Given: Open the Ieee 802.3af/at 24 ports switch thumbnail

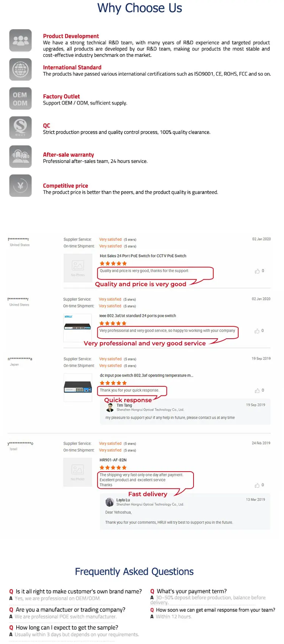Looking at the screenshot, I should coord(78,328).
